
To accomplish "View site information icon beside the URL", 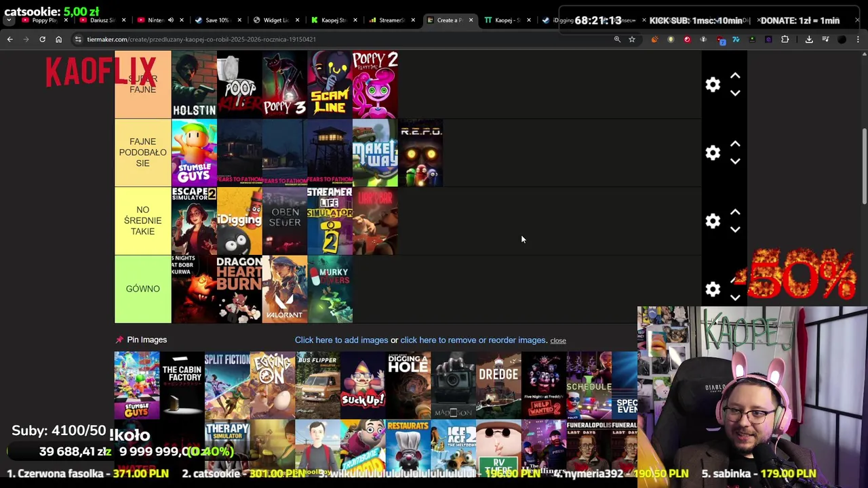I will point(78,39).
